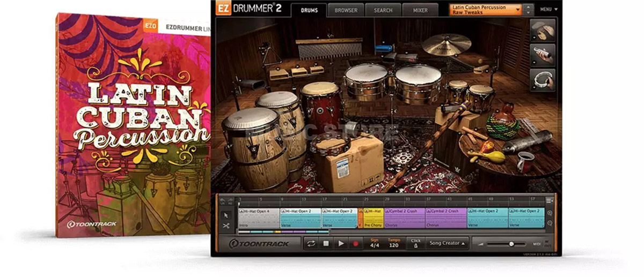The image size is (644, 277).
Task: Click bar 33 on the timeline ruler
Action: 407,199
